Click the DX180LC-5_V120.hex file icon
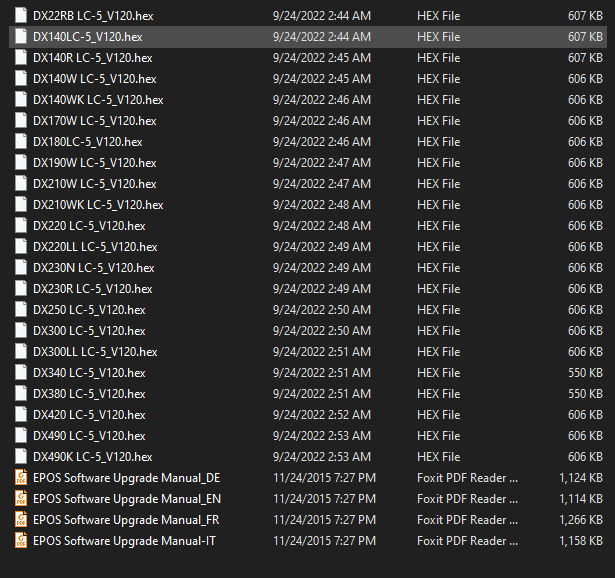The width and height of the screenshot is (615, 578). 20,142
